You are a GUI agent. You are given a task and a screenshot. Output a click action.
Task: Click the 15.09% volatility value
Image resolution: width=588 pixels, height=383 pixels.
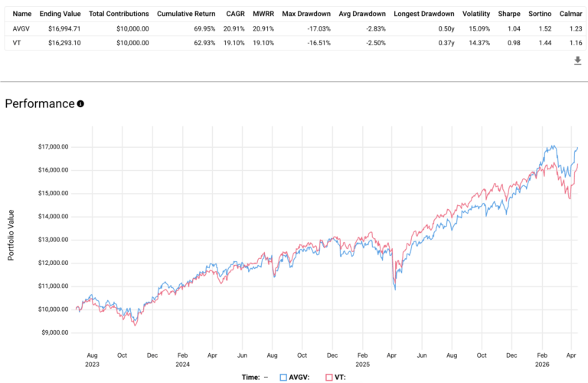point(479,29)
